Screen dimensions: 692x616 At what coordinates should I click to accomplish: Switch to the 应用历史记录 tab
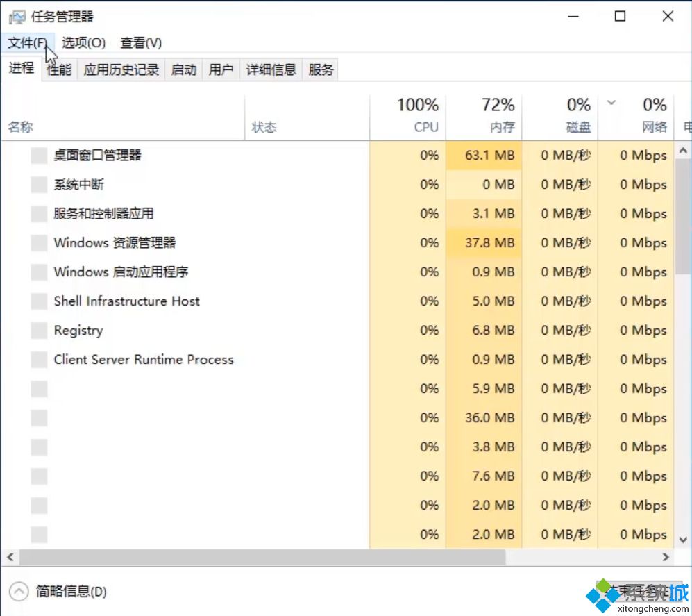pyautogui.click(x=121, y=69)
